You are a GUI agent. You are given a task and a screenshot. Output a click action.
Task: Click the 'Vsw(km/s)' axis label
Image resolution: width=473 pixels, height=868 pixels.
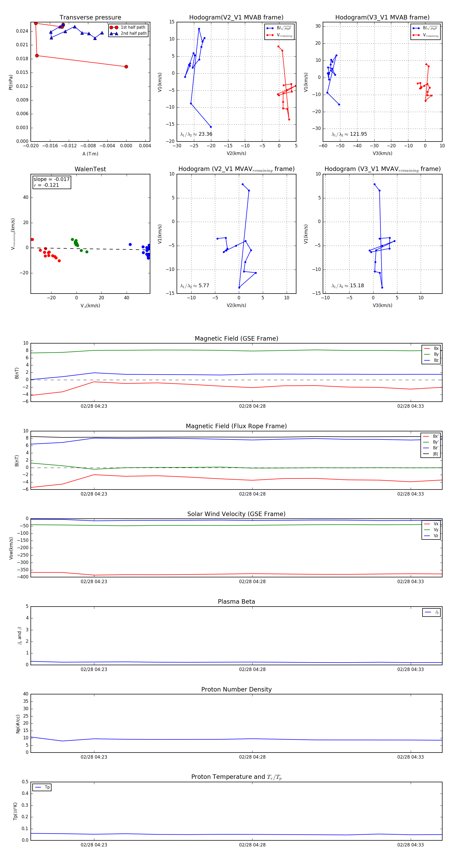(11, 549)
